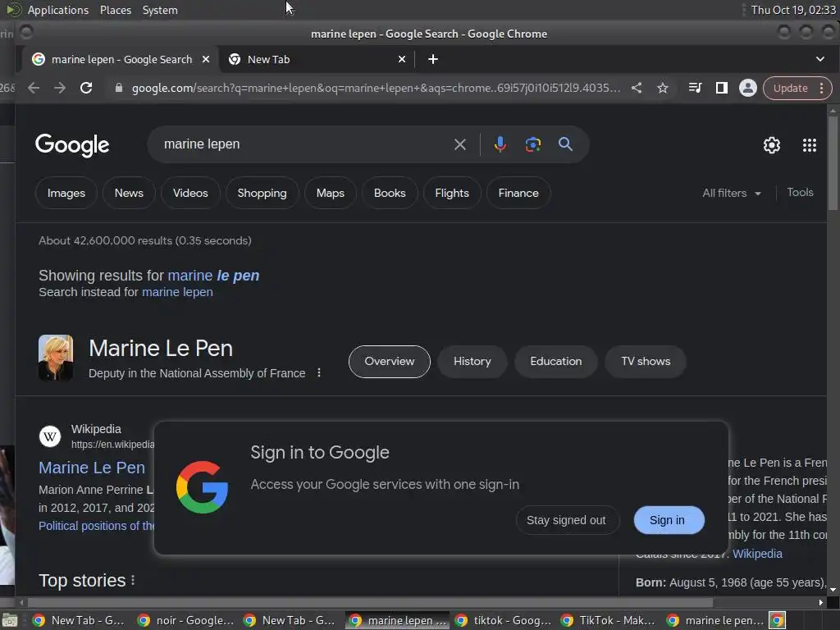Select the Education chip
Screen dimensions: 840x630
(555, 362)
